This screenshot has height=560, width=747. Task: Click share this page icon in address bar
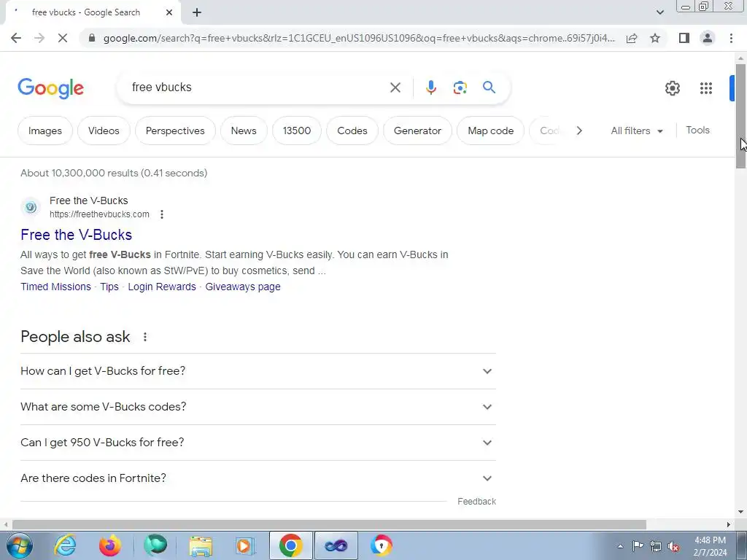click(x=632, y=38)
